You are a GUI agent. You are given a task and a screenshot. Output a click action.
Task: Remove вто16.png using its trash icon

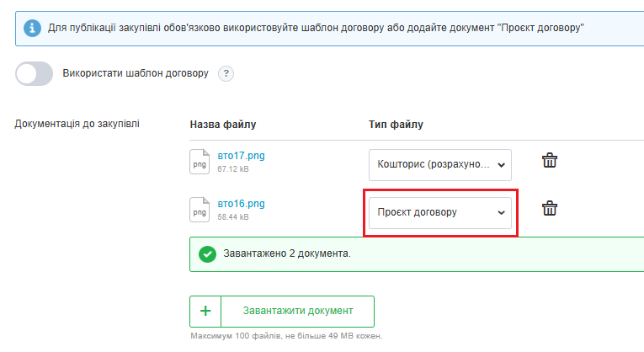click(x=549, y=208)
